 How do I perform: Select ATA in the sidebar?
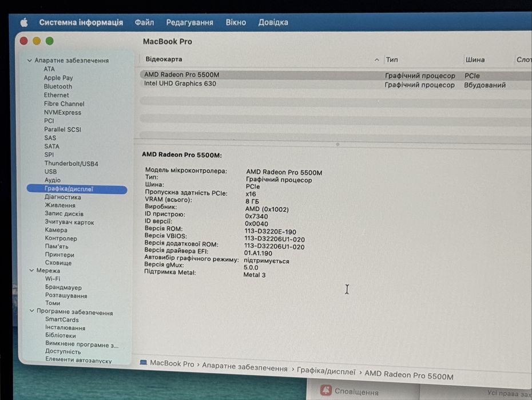(x=49, y=69)
